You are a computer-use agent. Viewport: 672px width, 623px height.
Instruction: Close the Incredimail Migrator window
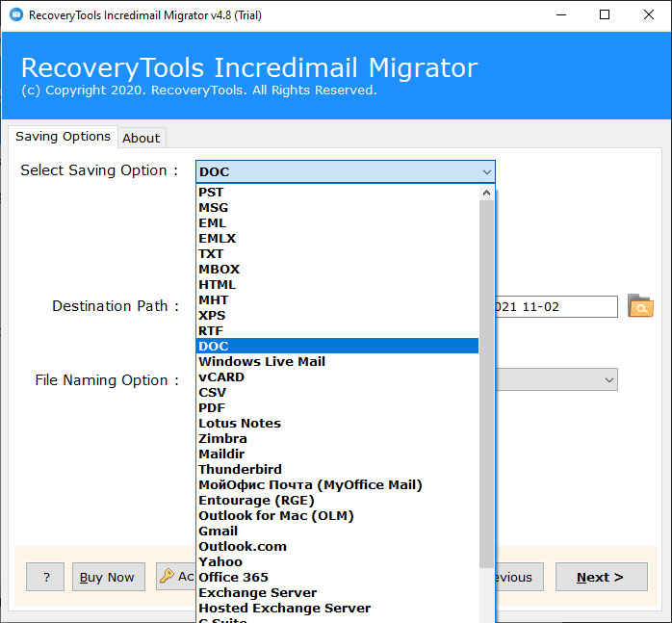[x=649, y=15]
